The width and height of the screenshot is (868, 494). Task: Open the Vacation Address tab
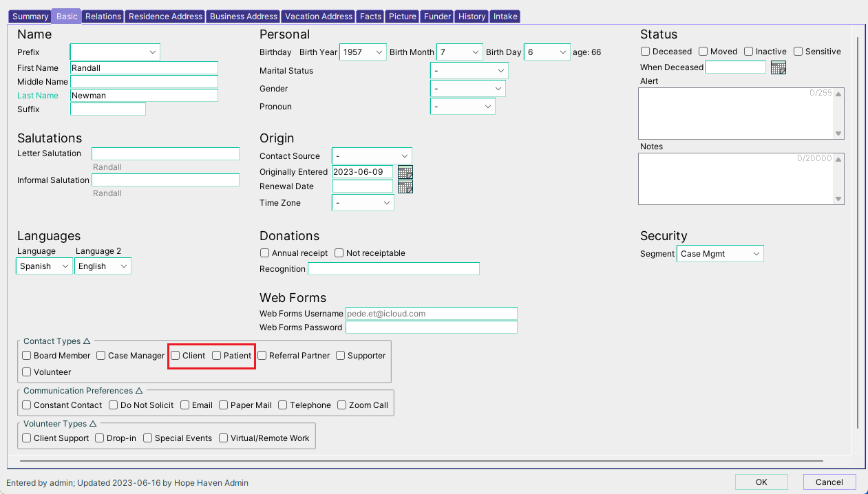coord(319,17)
